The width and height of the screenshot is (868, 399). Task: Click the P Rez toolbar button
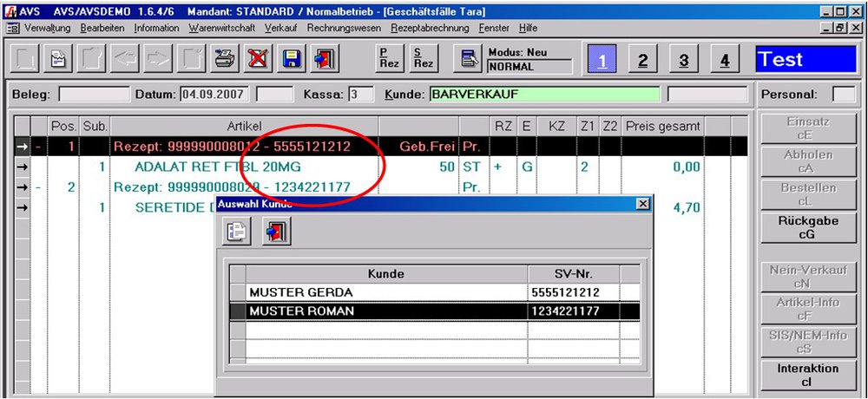click(387, 59)
